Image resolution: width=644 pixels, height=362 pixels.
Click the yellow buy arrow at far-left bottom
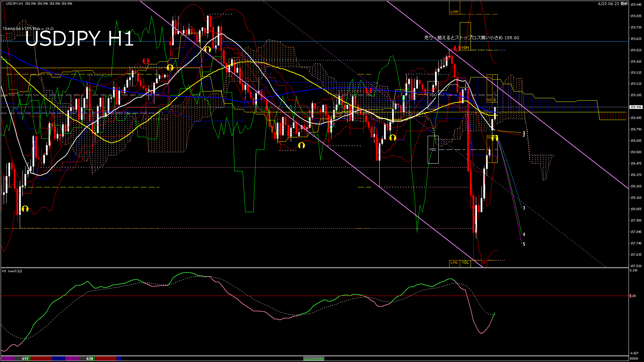tap(25, 209)
